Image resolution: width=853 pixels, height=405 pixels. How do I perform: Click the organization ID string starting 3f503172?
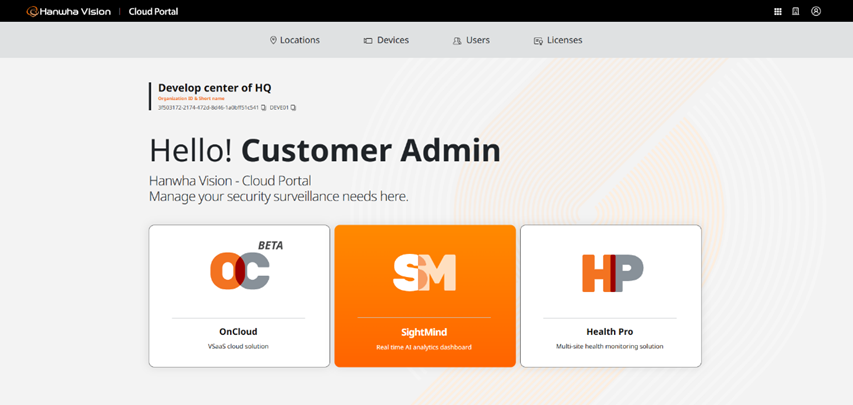(x=208, y=108)
